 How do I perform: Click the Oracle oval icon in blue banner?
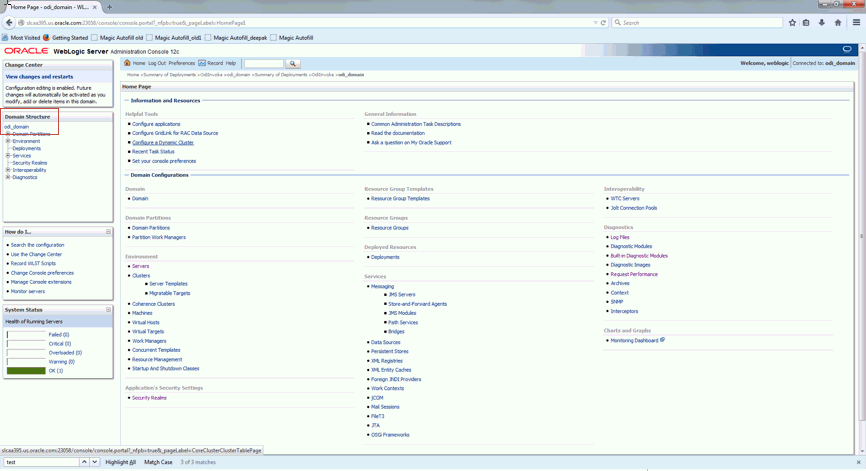[x=847, y=49]
